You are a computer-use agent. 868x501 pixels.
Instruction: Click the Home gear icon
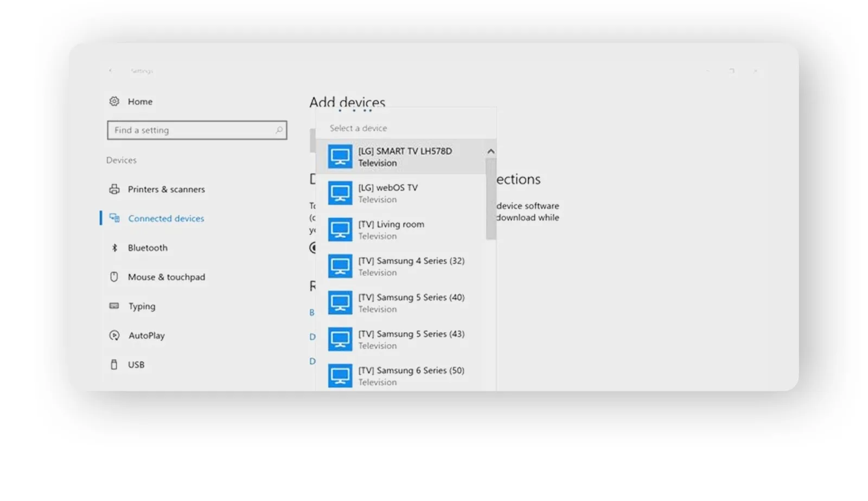click(x=114, y=102)
